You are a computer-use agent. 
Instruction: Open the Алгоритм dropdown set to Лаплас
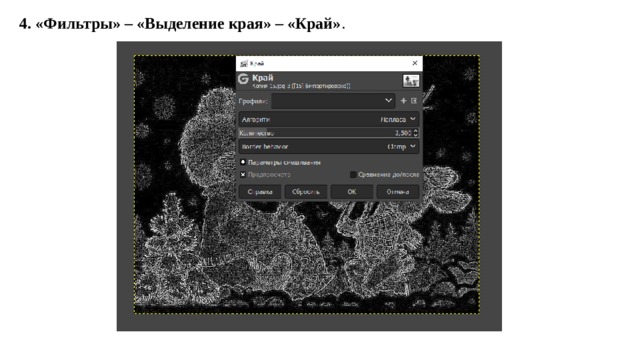click(x=329, y=119)
